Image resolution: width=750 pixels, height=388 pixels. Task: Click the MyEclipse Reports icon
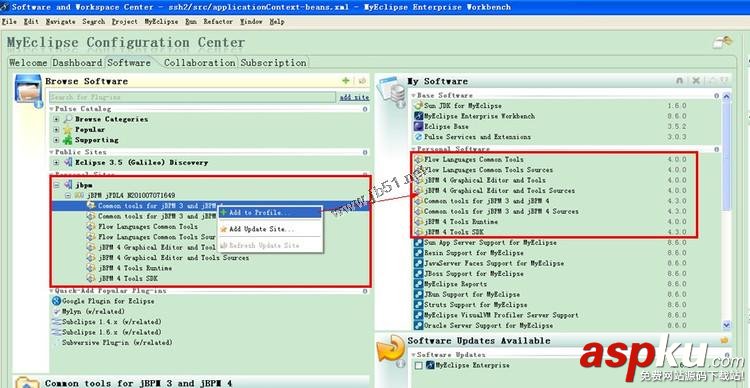point(419,284)
